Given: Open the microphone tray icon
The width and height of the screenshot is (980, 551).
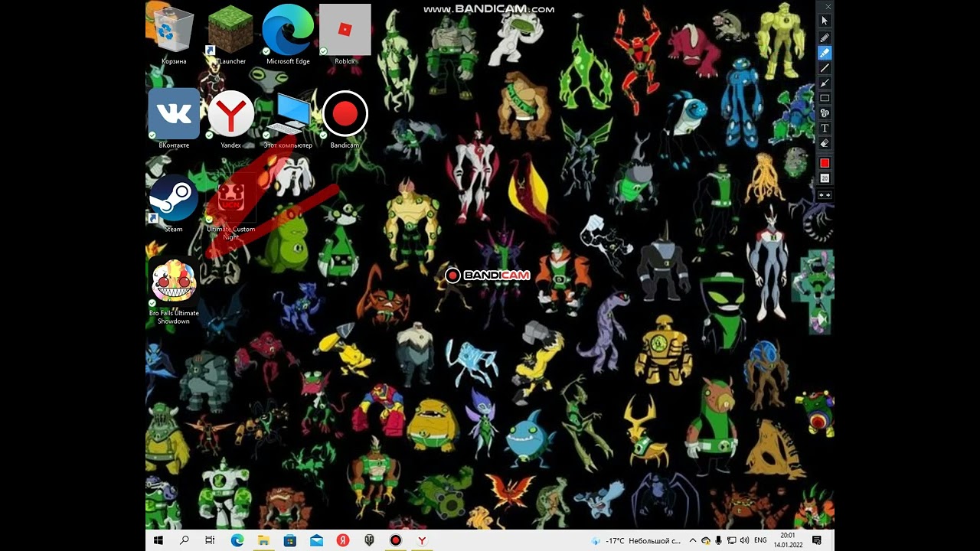Looking at the screenshot, I should tap(718, 540).
